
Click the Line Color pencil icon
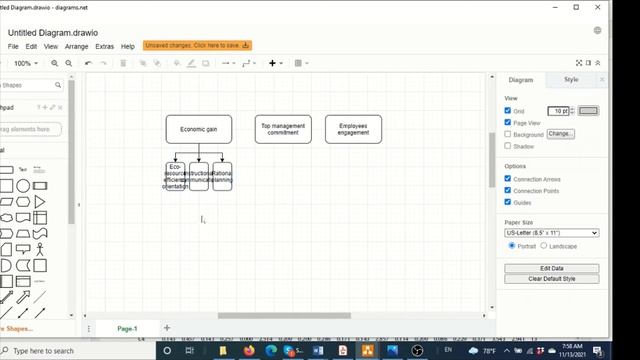(191, 63)
